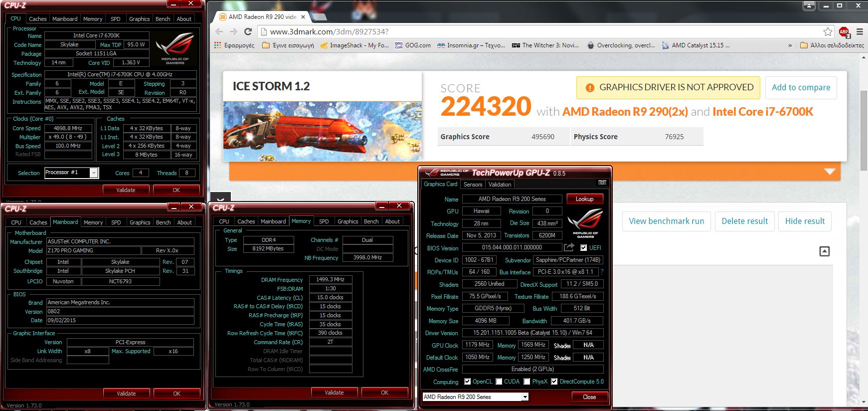Click the Intel Core i7-6700K link
The width and height of the screenshot is (868, 411).
point(763,112)
